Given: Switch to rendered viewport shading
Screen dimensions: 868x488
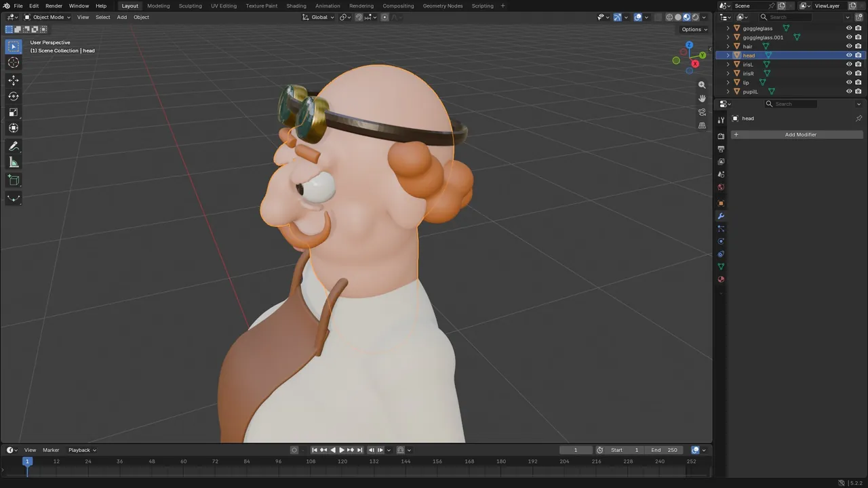Looking at the screenshot, I should 695,17.
